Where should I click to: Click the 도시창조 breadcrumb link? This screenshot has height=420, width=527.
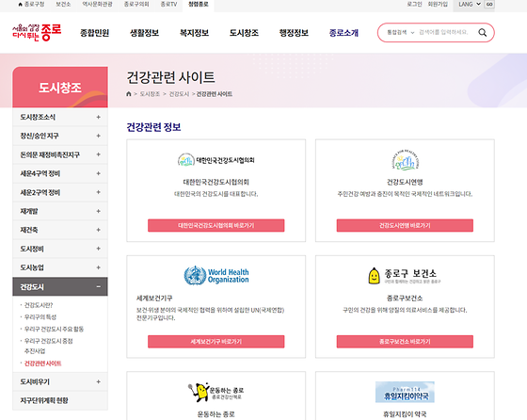point(150,94)
